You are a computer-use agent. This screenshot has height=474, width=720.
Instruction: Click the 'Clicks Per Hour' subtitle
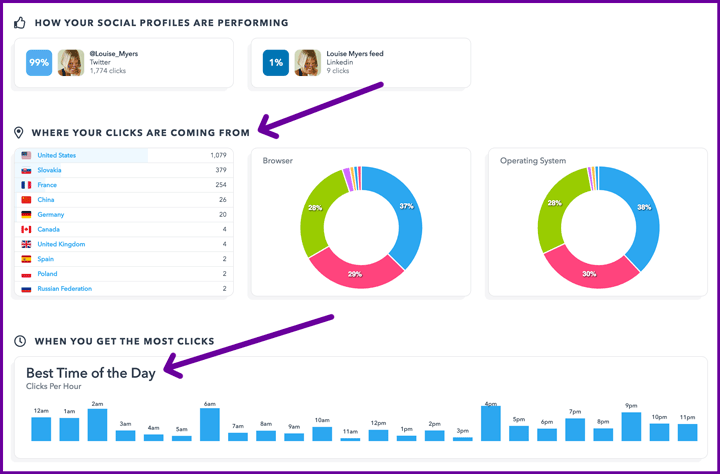click(x=54, y=386)
